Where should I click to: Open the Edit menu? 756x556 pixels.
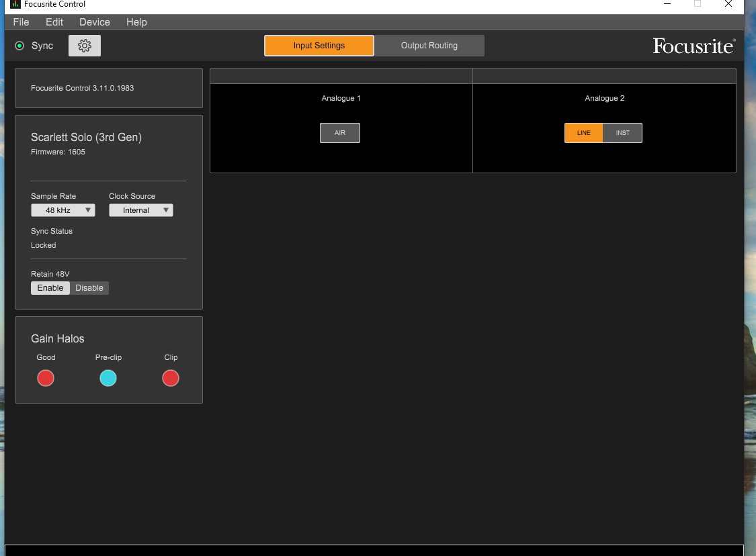pyautogui.click(x=54, y=22)
